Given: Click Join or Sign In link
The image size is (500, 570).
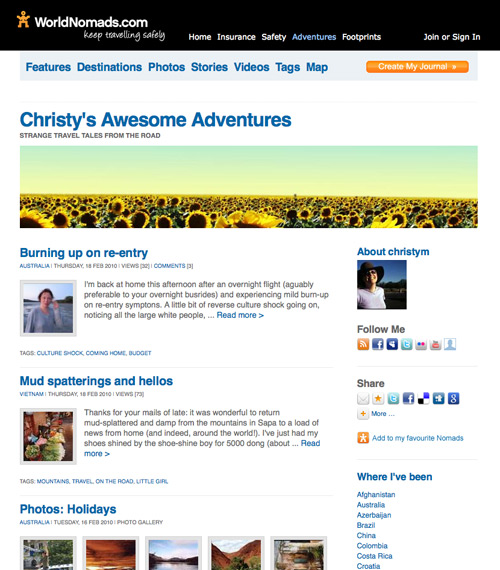Looking at the screenshot, I should (x=452, y=37).
